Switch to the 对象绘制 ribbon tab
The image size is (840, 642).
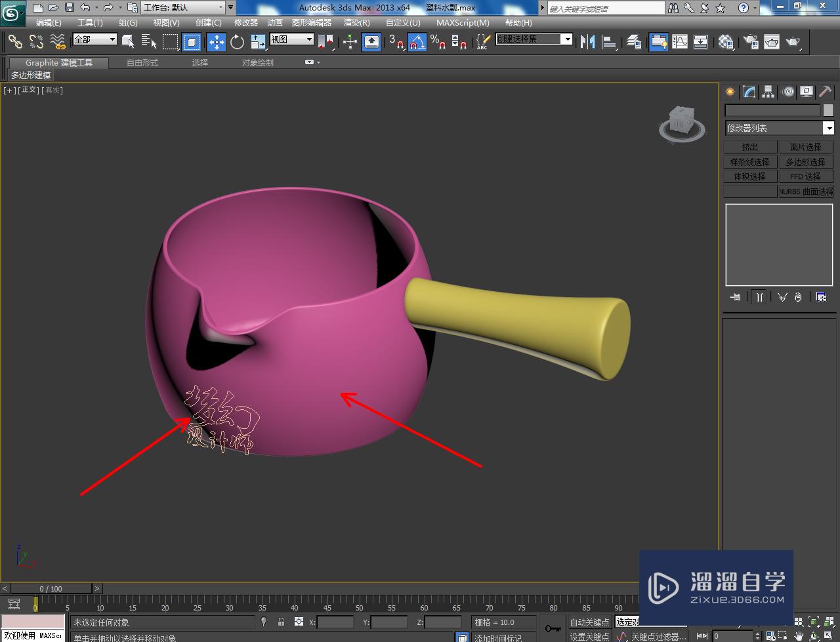pyautogui.click(x=258, y=62)
